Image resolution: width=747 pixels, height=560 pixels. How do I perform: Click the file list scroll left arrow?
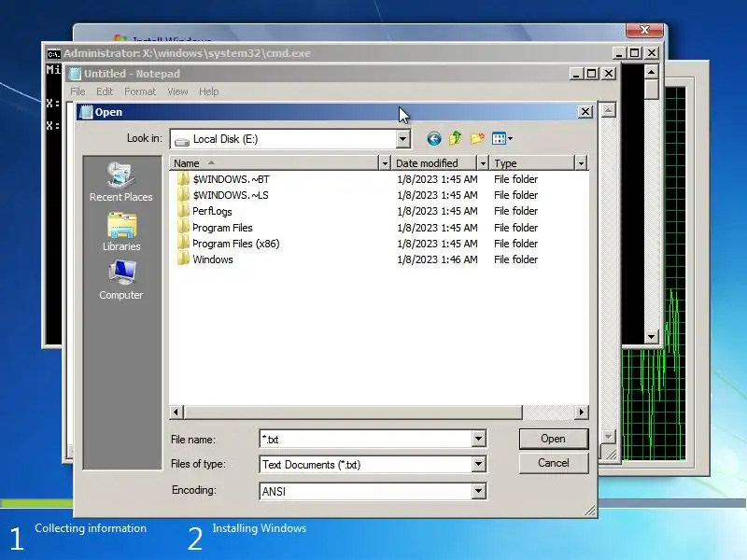point(176,412)
